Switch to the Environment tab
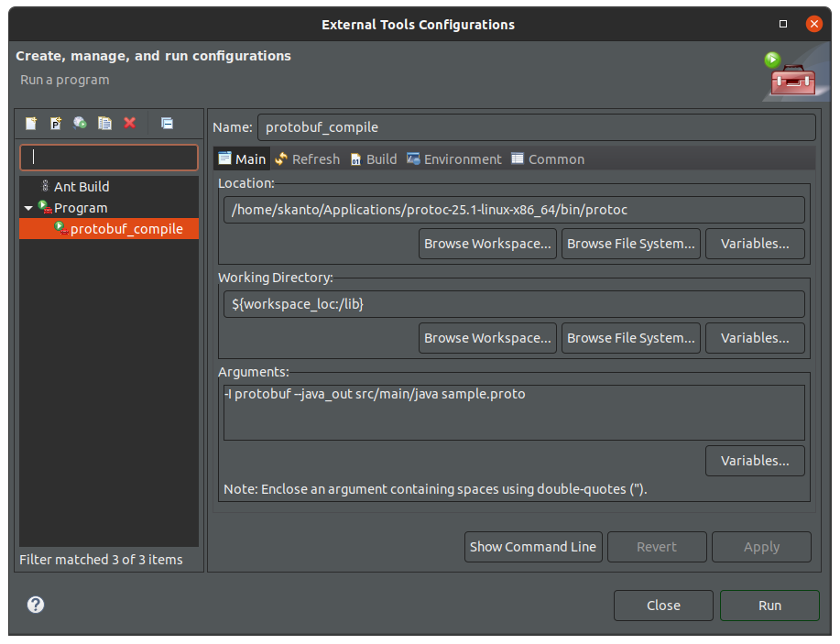840x644 pixels. point(454,159)
